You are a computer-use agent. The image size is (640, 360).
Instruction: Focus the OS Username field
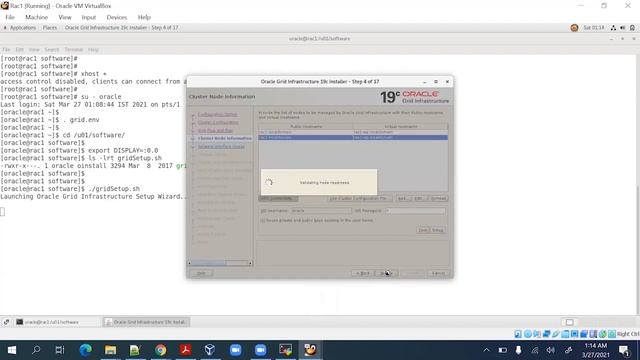(x=320, y=211)
